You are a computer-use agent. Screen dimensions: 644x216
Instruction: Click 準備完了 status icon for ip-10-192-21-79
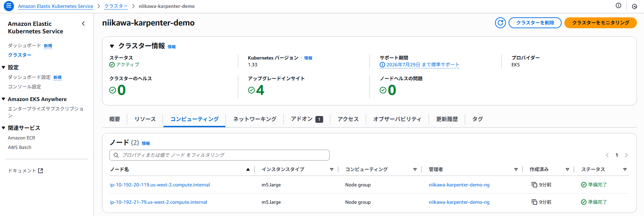pyautogui.click(x=584, y=202)
